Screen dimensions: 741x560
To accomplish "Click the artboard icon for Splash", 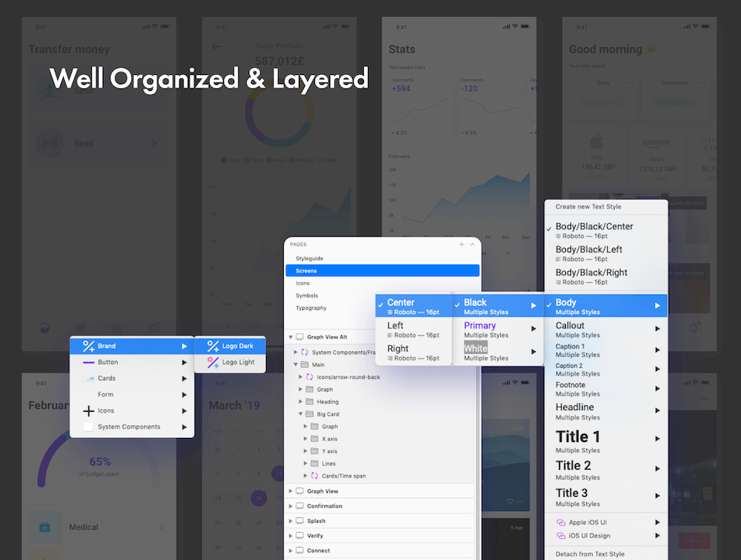I will point(300,520).
